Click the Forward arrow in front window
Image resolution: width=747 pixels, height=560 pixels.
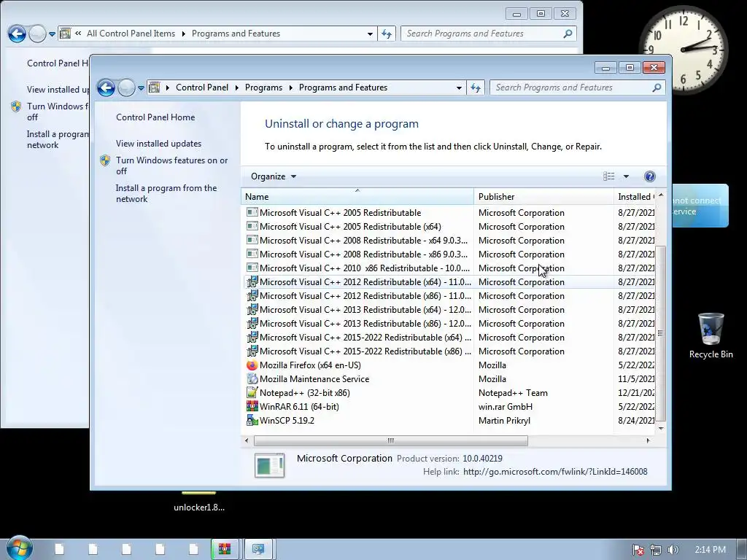coord(126,87)
